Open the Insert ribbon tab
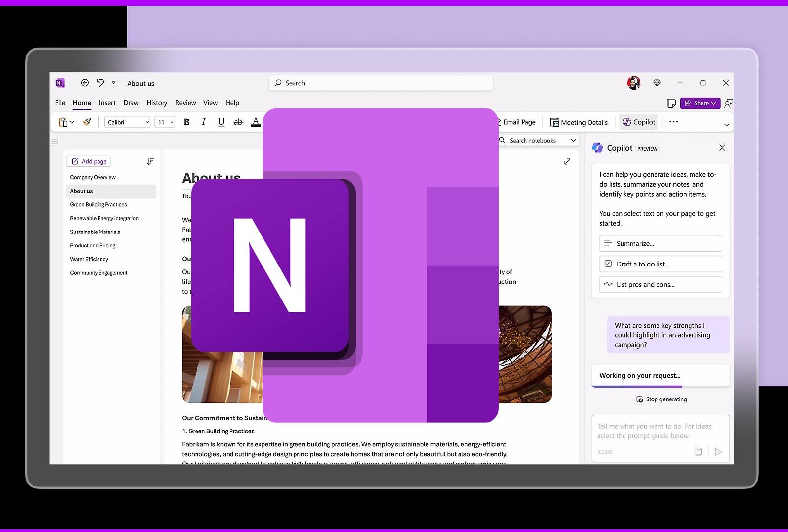Viewport: 788px width, 532px height. pos(107,103)
